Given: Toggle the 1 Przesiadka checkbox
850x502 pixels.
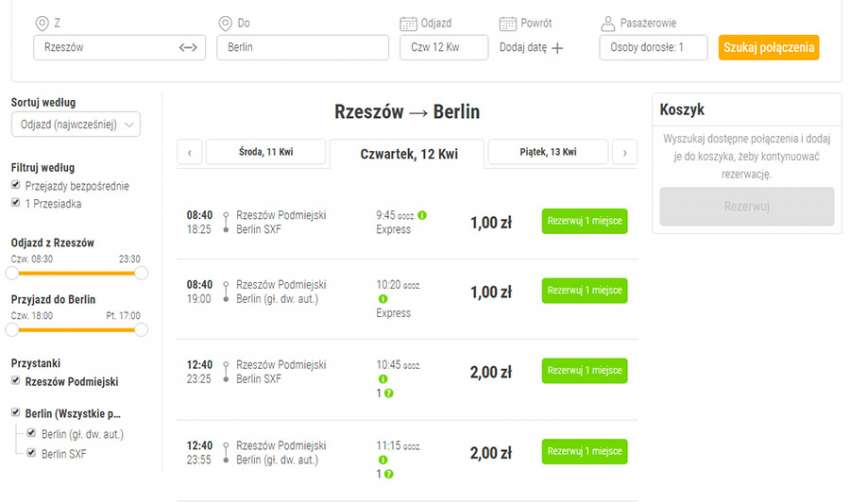Looking at the screenshot, I should [x=16, y=203].
